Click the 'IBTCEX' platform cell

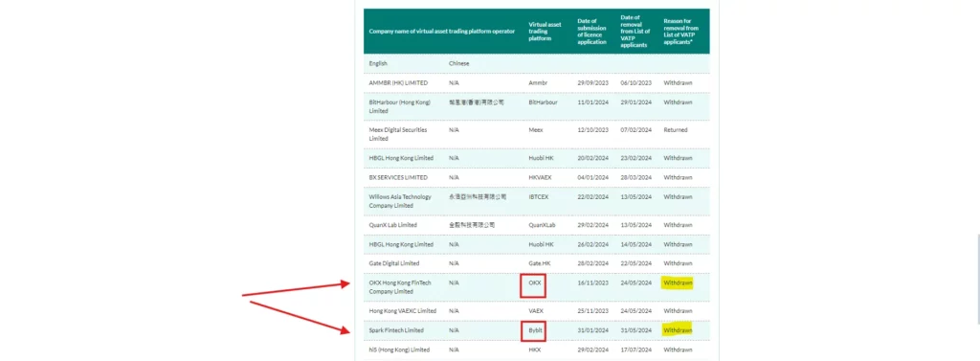pos(540,196)
